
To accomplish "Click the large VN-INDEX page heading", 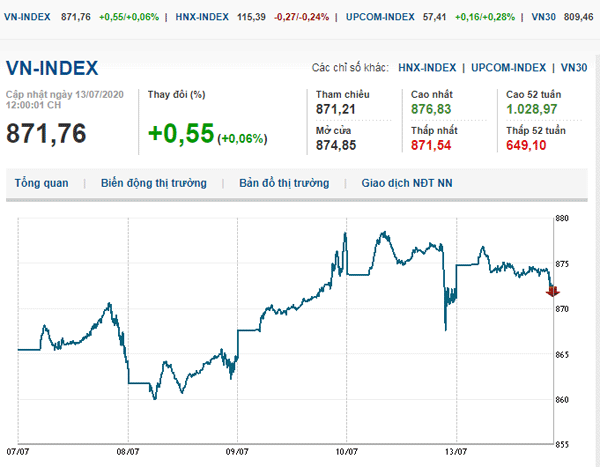I will point(52,68).
